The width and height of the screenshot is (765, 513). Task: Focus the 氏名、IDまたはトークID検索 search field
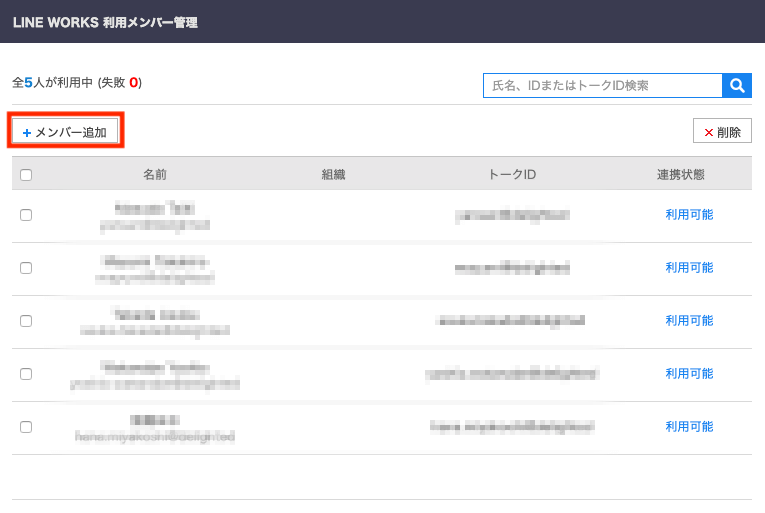pos(602,86)
